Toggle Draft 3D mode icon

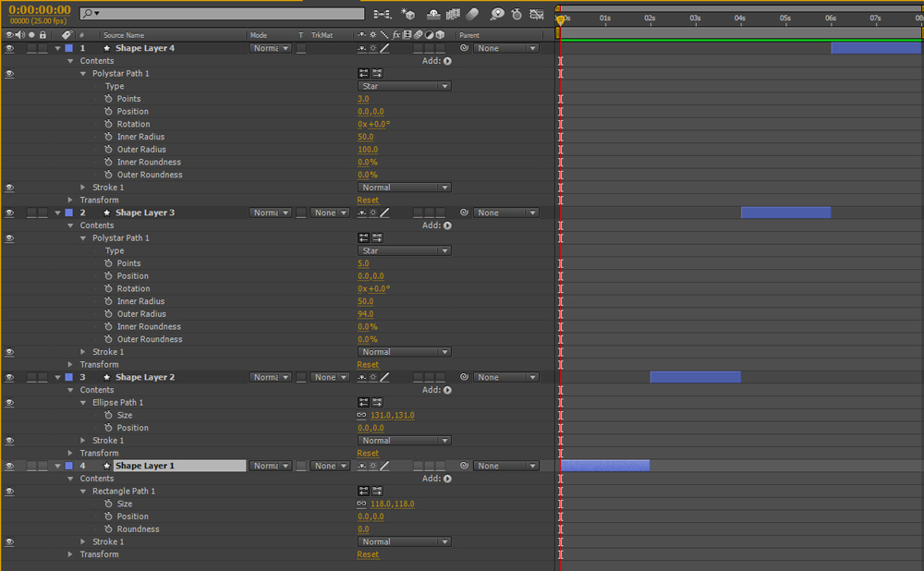407,14
